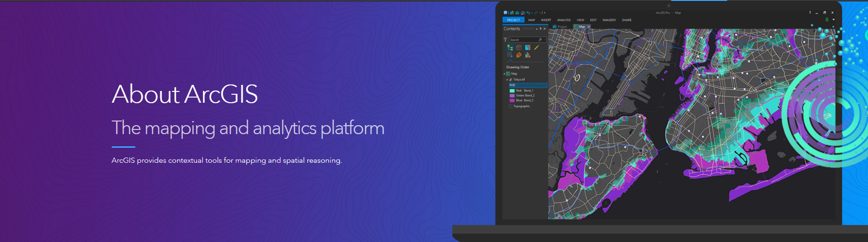Select List By Snapping grid icon
The width and height of the screenshot is (868, 242).
(510, 55)
